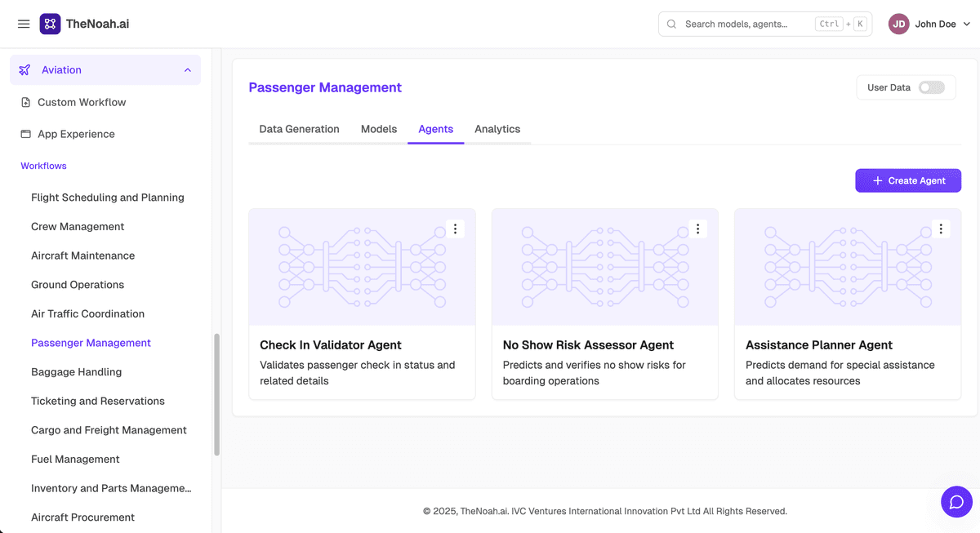Open the Crew Management workflow
980x533 pixels.
78,227
